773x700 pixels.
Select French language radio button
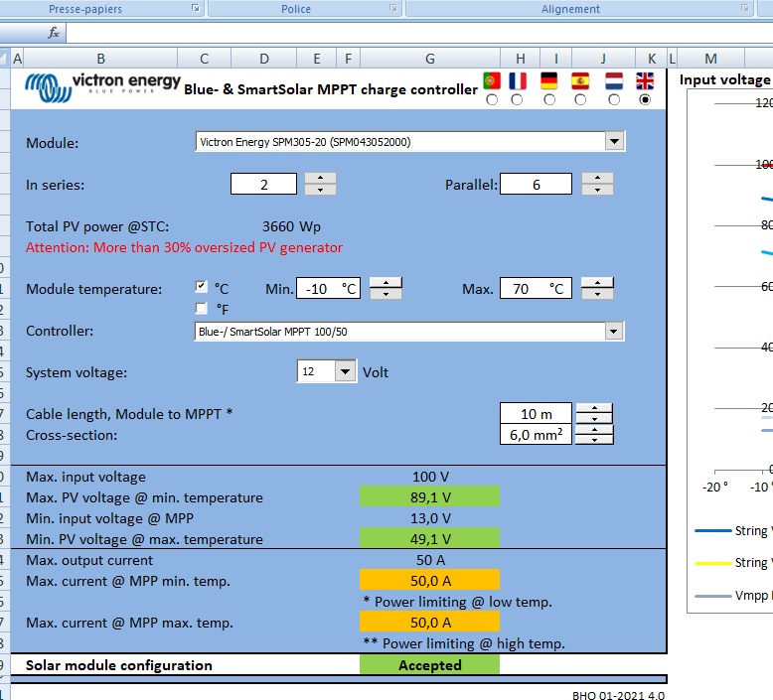pos(517,100)
